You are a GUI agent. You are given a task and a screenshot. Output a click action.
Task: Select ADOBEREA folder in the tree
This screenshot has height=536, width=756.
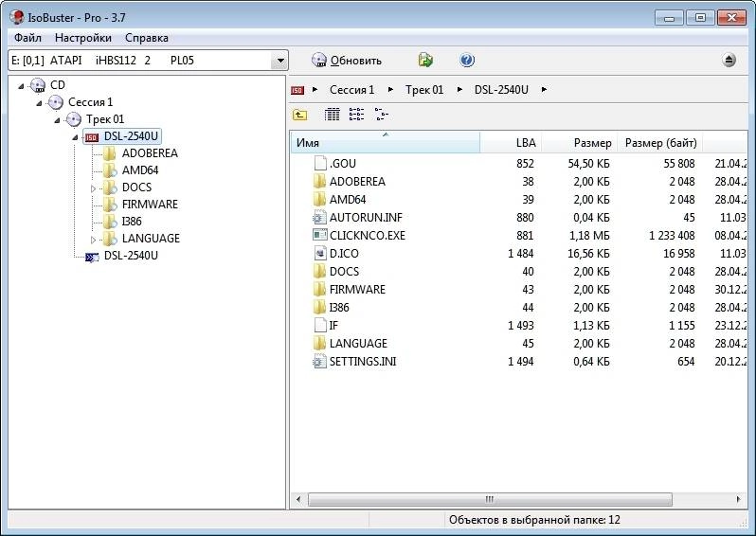(x=140, y=153)
